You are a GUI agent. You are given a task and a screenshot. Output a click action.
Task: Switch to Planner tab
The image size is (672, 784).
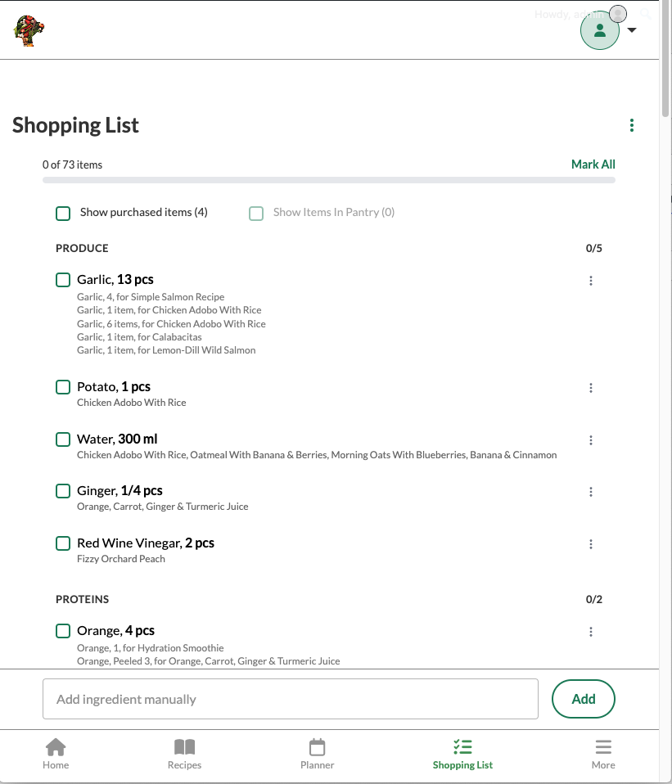317,755
